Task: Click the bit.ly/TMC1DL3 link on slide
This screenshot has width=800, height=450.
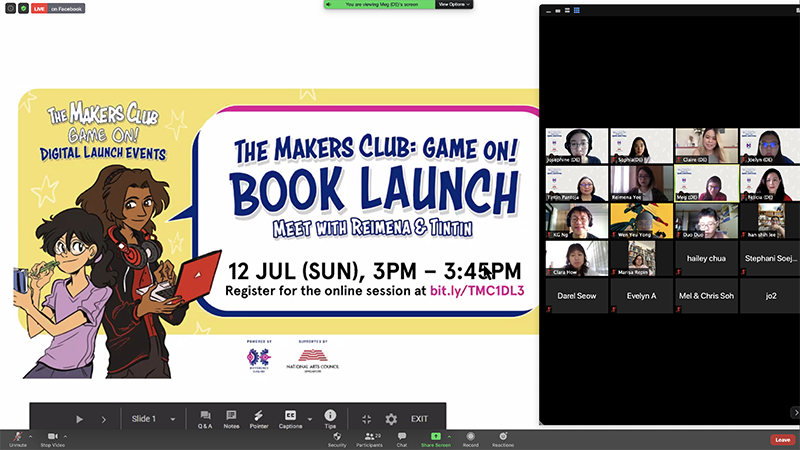Action: coord(477,291)
